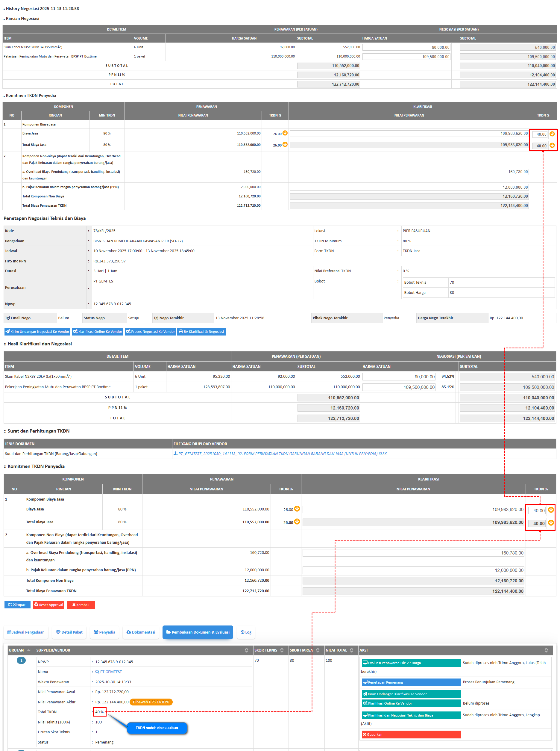The height and width of the screenshot is (751, 560).
Task: Click Nilai Penawaran Awal 'Rp. 122.712.720,00'
Action: (112, 692)
